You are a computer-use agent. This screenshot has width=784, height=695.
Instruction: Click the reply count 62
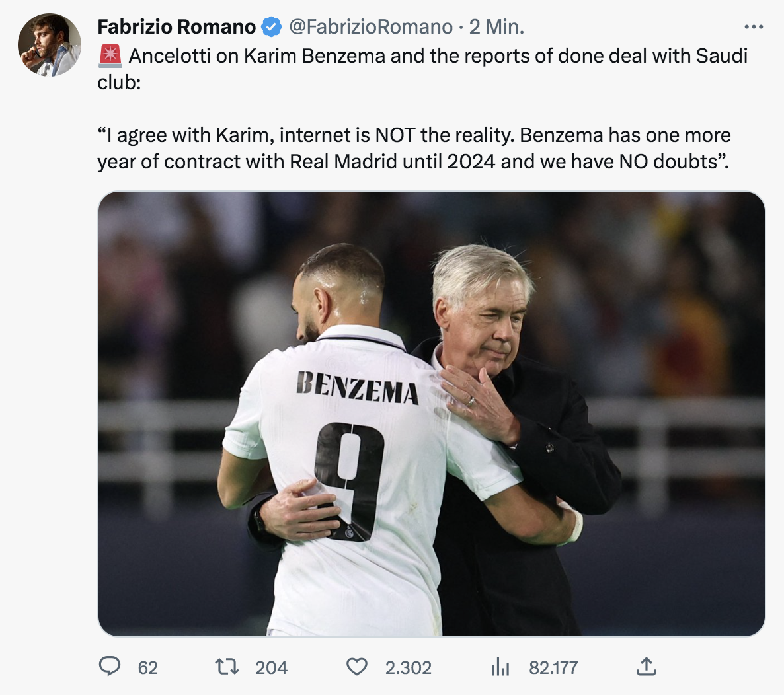[x=148, y=667]
